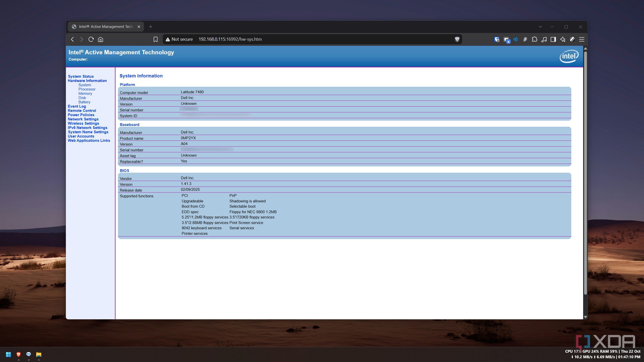Open the chat bubble app in taskbar
Image resolution: width=644 pixels, height=362 pixels.
(28, 354)
